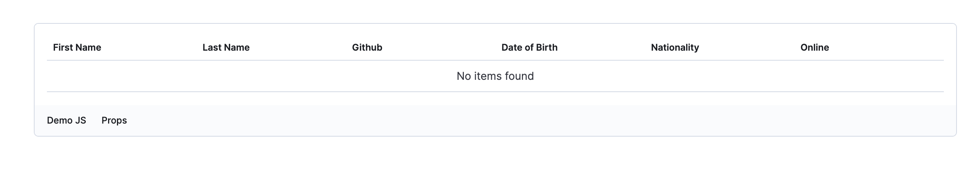980x175 pixels.
Task: Show the Demo JS source code
Action: 67,121
